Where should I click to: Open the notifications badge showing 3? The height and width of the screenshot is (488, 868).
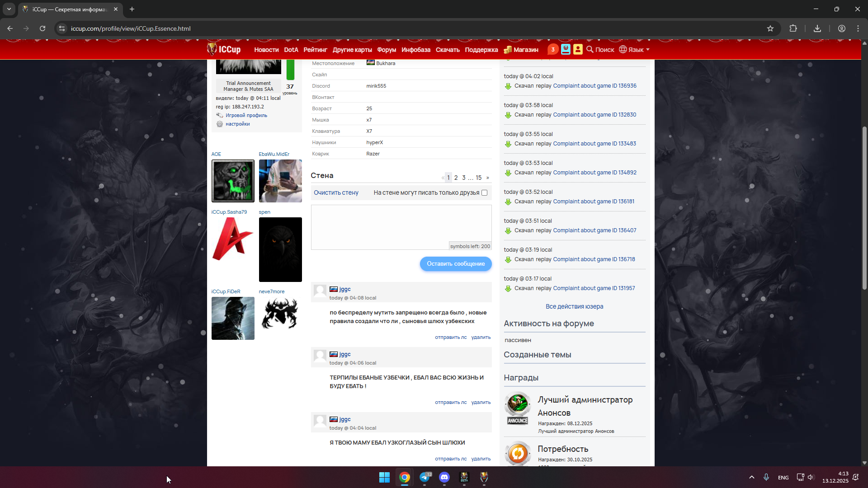tap(552, 50)
